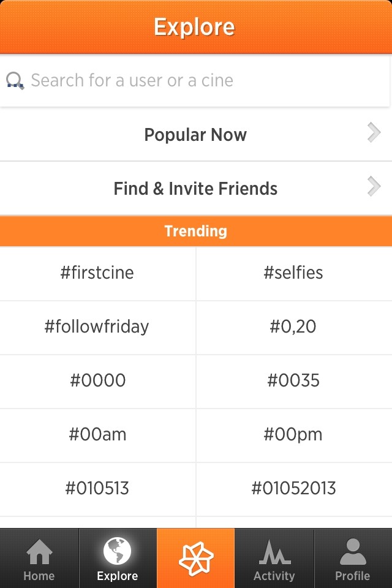Expand Popular Now with its chevron
Image resolution: width=392 pixels, height=588 pixels.
click(374, 133)
